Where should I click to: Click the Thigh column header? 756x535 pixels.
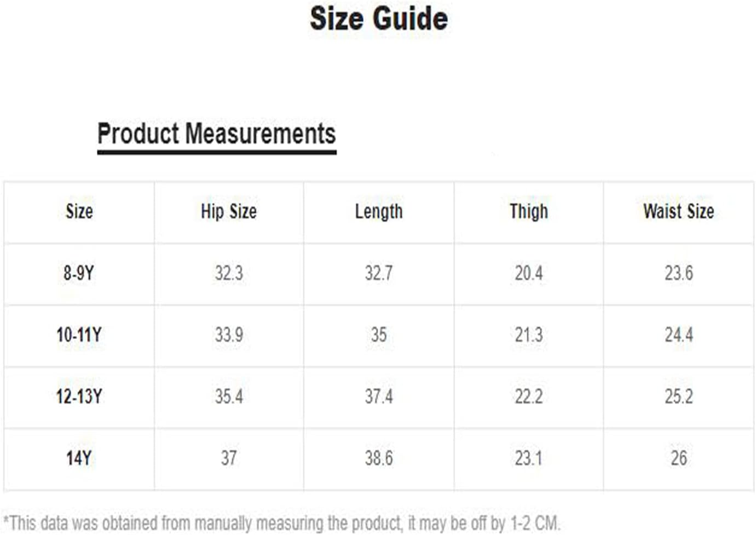point(529,212)
